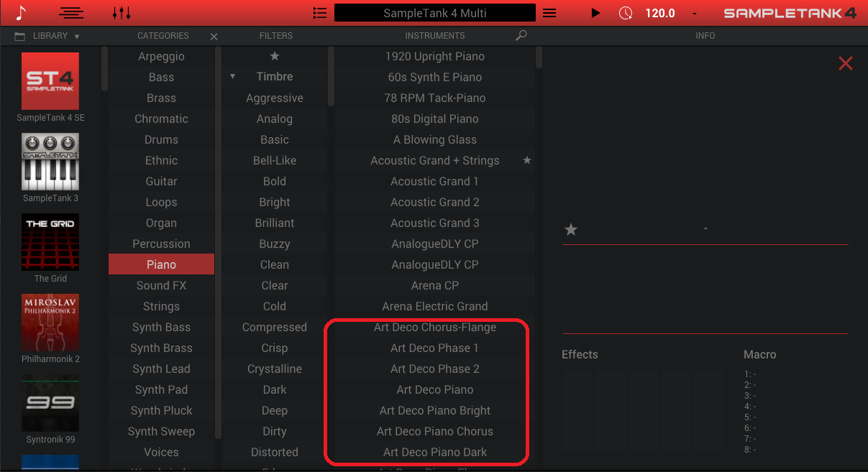Click the SampleTank 4 Multi name field
Screen dimensions: 868x472
click(434, 13)
